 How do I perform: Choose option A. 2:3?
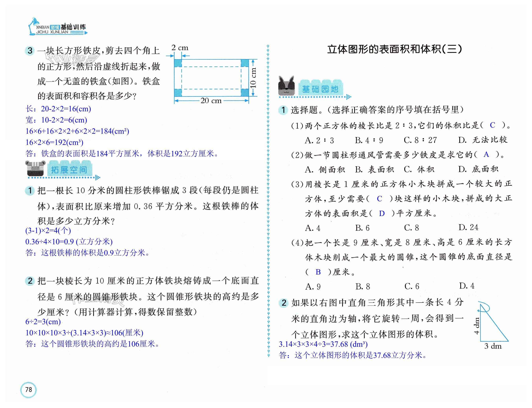click(320, 140)
